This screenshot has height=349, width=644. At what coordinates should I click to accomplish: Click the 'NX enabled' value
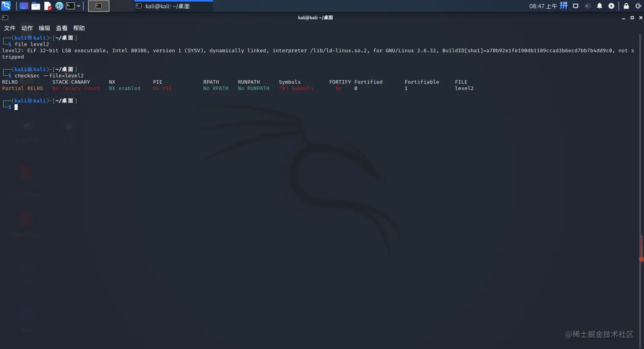(x=124, y=89)
